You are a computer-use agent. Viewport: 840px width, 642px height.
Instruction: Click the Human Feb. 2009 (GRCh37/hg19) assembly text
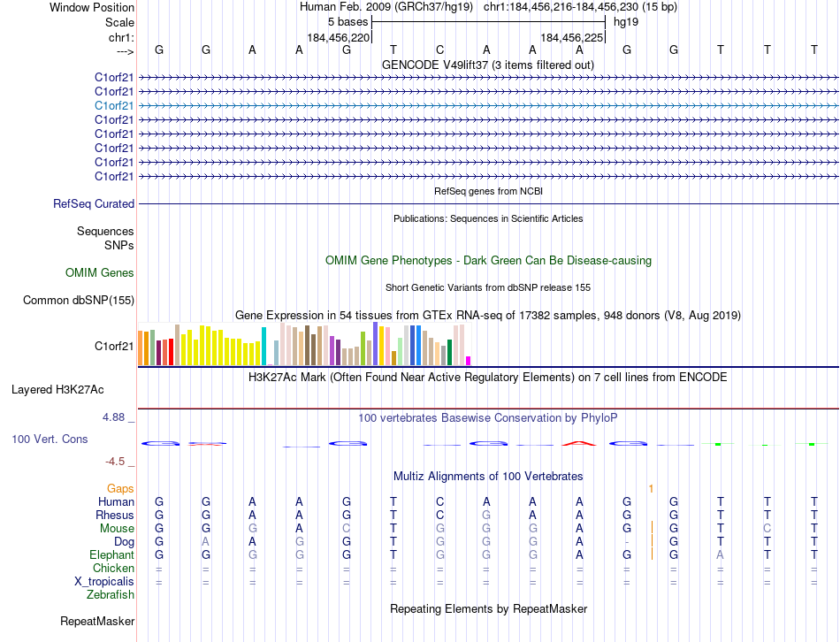(386, 7)
